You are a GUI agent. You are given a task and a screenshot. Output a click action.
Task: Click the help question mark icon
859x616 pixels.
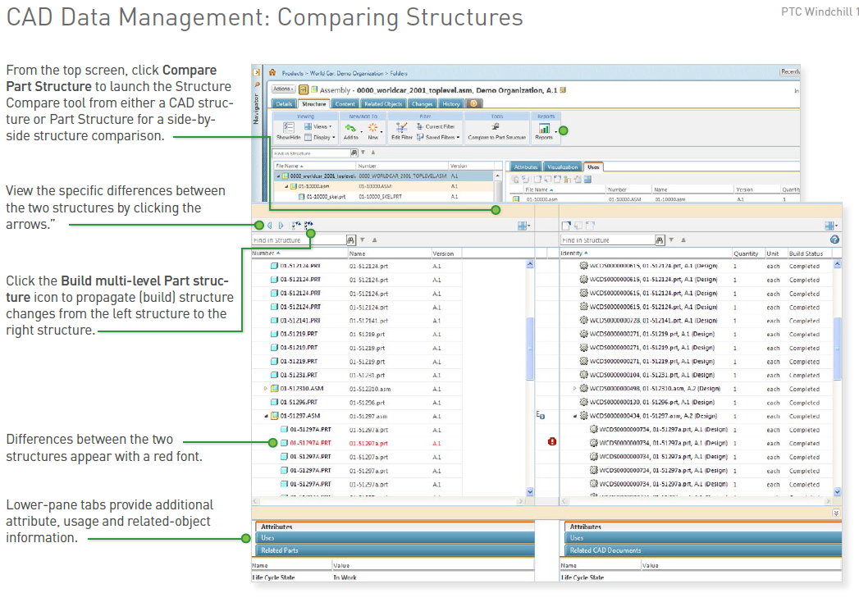835,240
